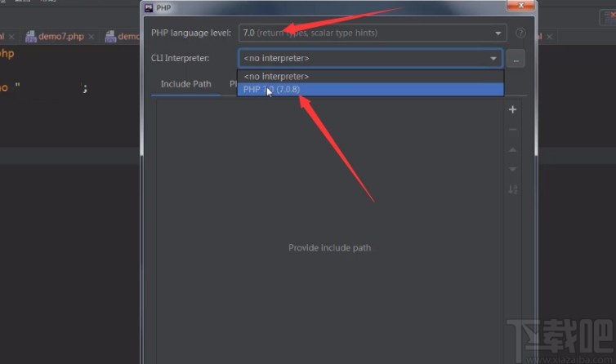Open the help question mark icon
Screen dimensions: 616x364
(x=520, y=33)
